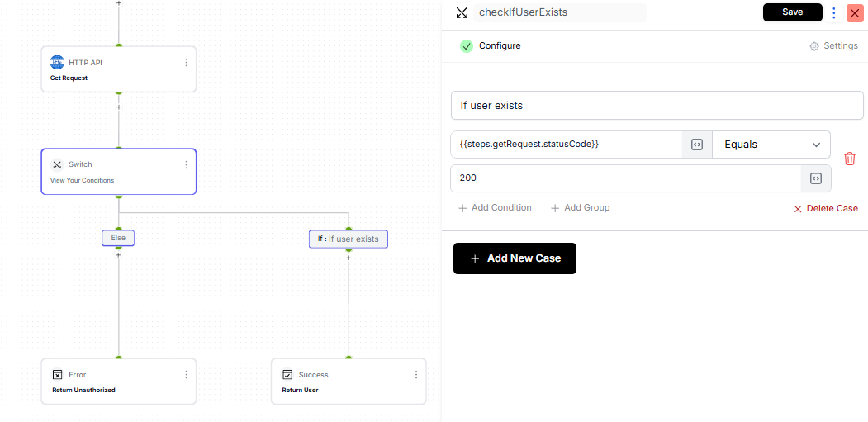Image resolution: width=868 pixels, height=422 pixels.
Task: Open options menu on HTTP API node
Action: pyautogui.click(x=186, y=62)
